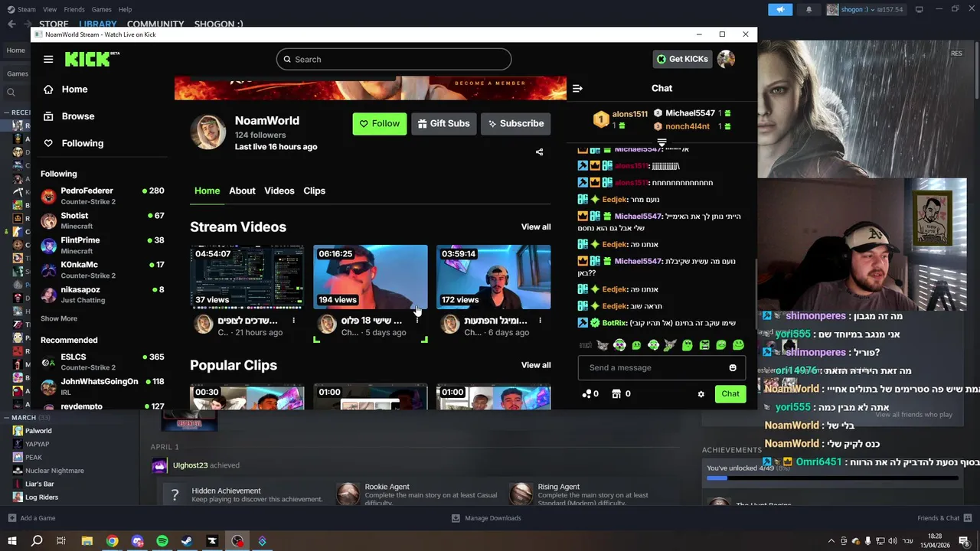Viewport: 980px width, 551px height.
Task: Select PEAK in Steam library
Action: [x=34, y=457]
